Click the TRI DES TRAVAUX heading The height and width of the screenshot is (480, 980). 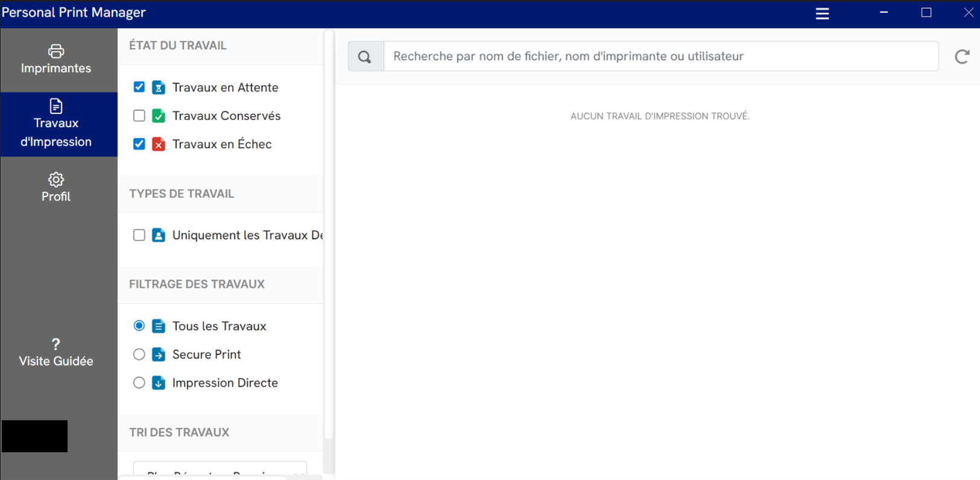click(x=179, y=432)
